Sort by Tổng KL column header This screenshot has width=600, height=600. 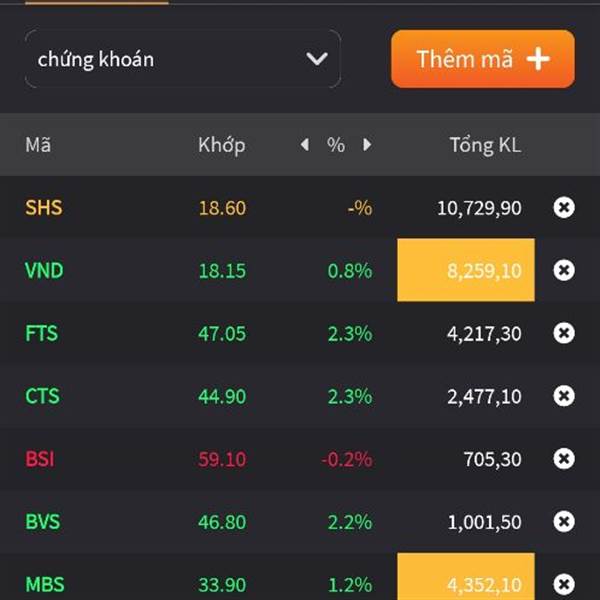(x=485, y=145)
